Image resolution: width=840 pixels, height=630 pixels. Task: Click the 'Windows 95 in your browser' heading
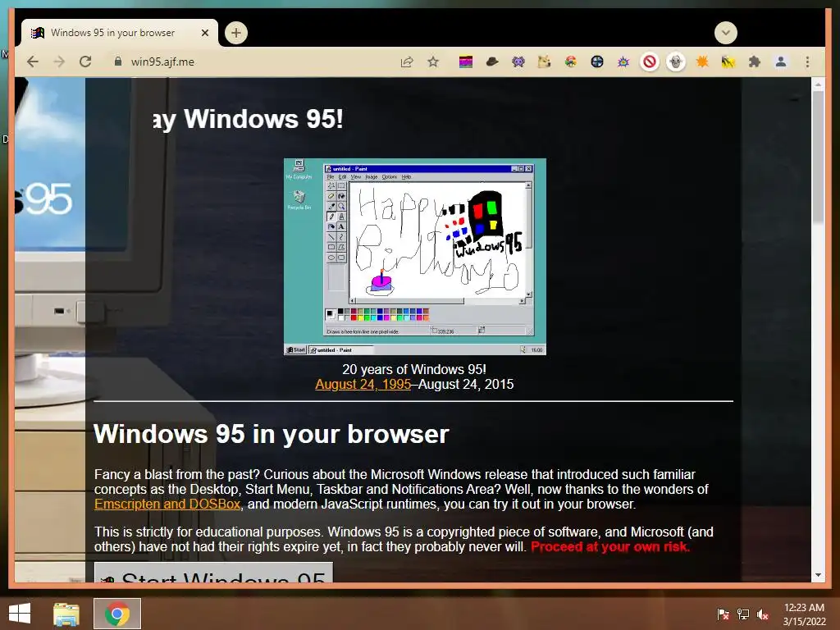[271, 434]
